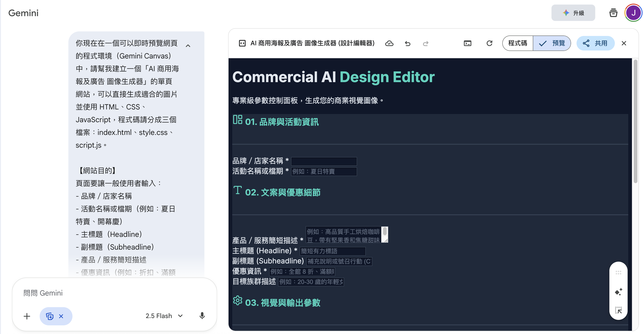Click the refresh preview icon
Image resolution: width=644 pixels, height=334 pixels.
coord(489,43)
